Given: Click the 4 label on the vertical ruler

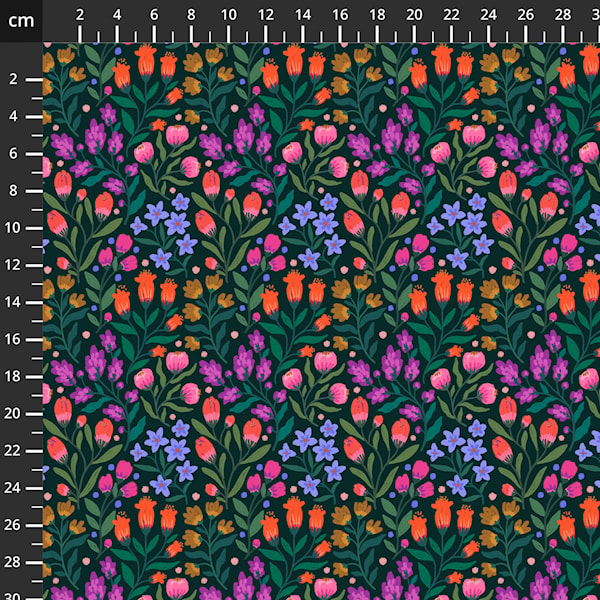Looking at the screenshot, I should coord(13,116).
